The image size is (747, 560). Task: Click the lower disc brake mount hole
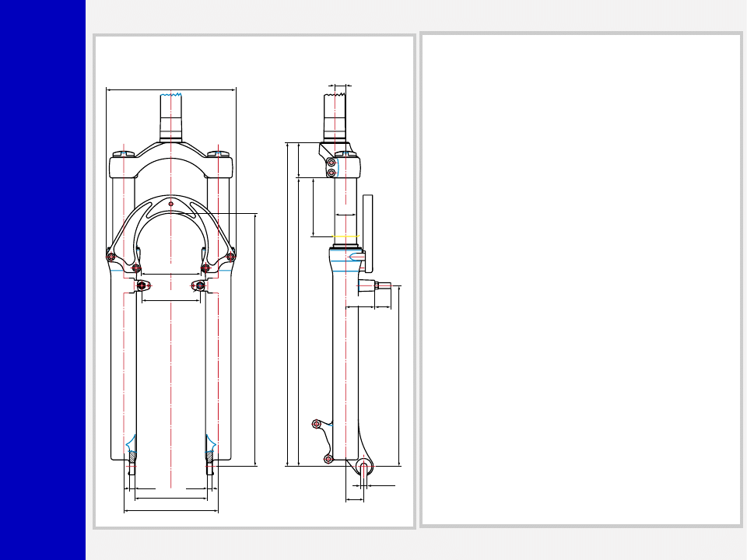click(x=328, y=460)
